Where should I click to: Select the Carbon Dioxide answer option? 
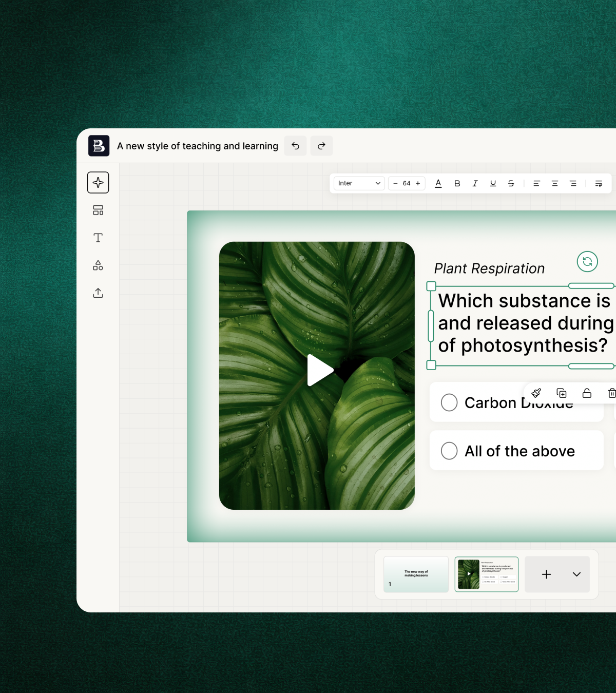pos(449,402)
